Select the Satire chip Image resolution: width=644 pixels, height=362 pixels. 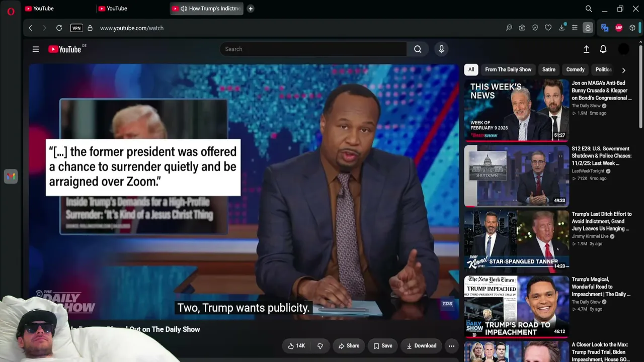tap(549, 70)
